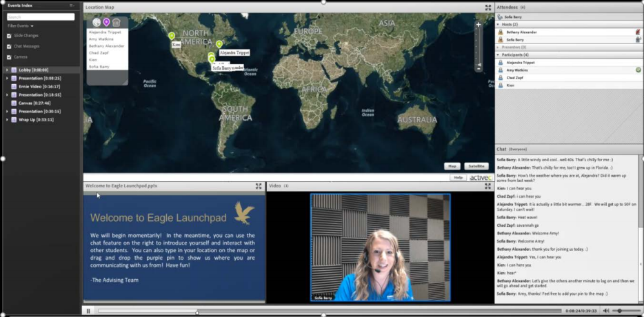Click the volume slider
The width and height of the screenshot is (644, 317).
(x=625, y=311)
